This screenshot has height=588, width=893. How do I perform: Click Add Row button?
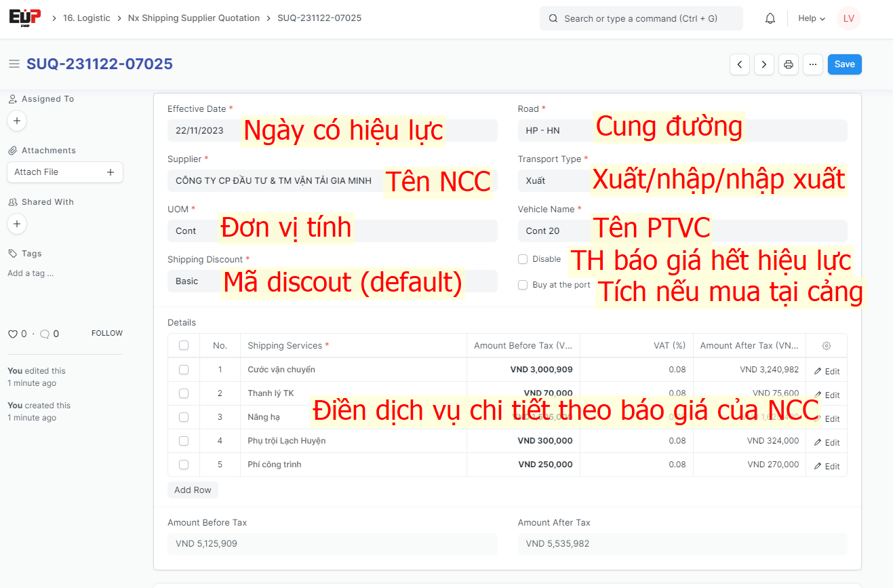tap(193, 490)
